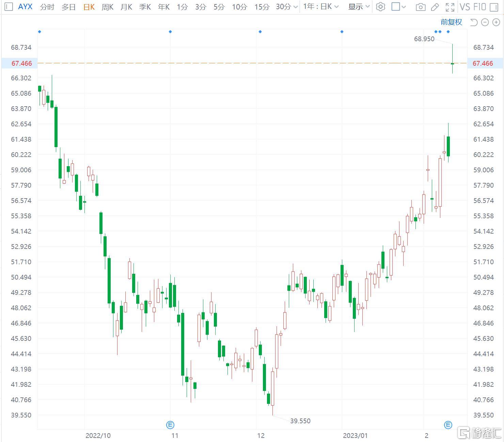Expand the 显示 display dropdown
Image resolution: width=504 pixels, height=442 pixels.
(x=359, y=7)
